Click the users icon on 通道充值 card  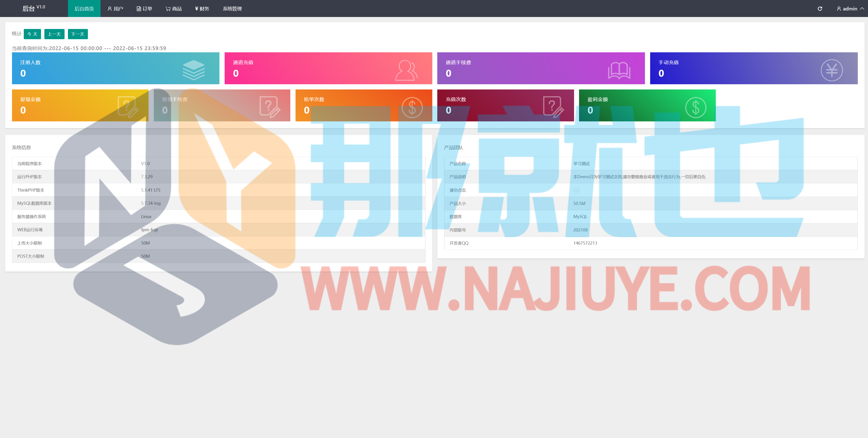pyautogui.click(x=406, y=70)
